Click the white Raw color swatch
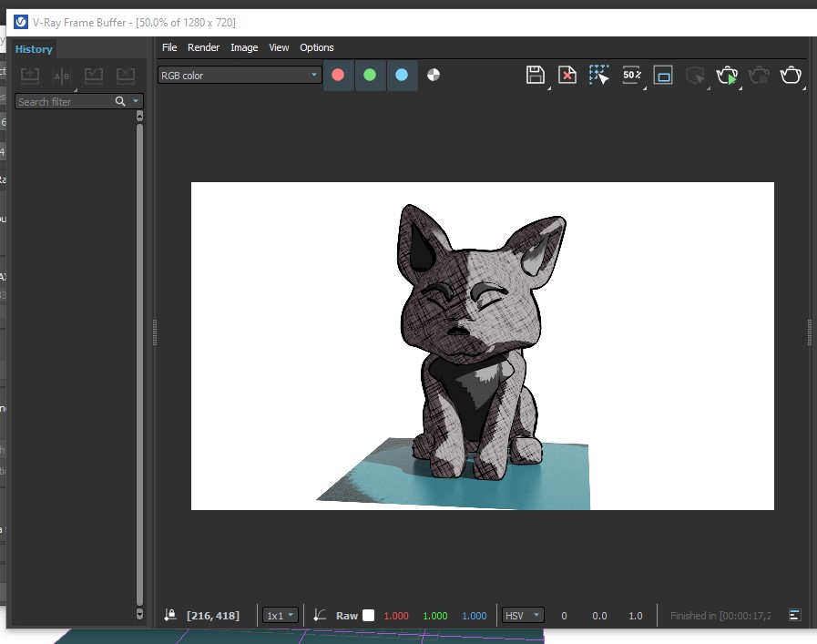817x644 pixels. (x=368, y=616)
